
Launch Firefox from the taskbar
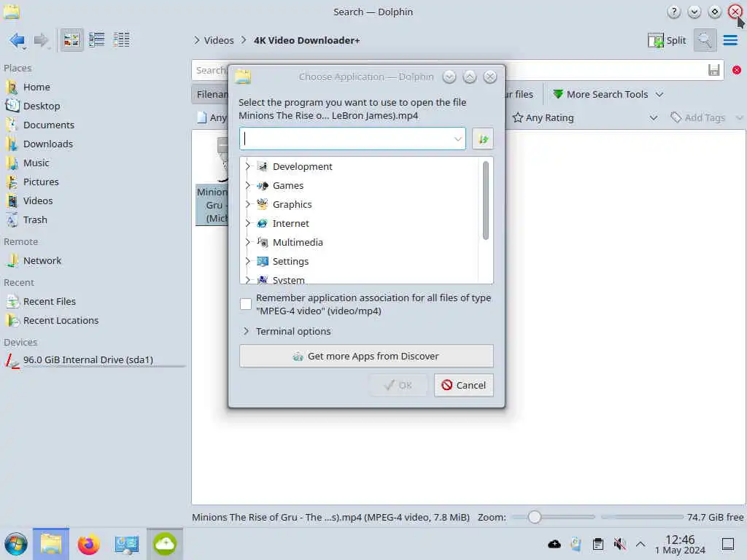[88, 544]
